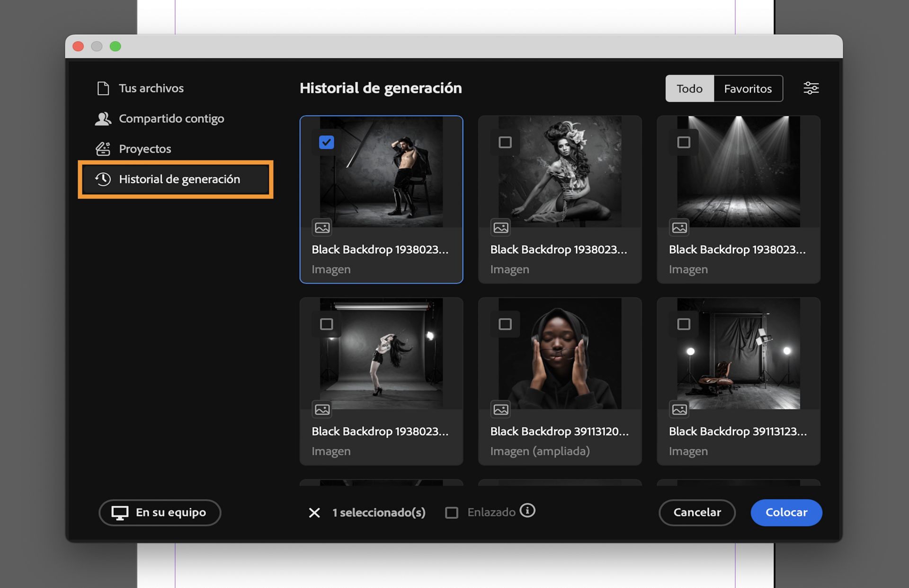Switch to the Favoritos tab
This screenshot has height=588, width=909.
point(748,89)
